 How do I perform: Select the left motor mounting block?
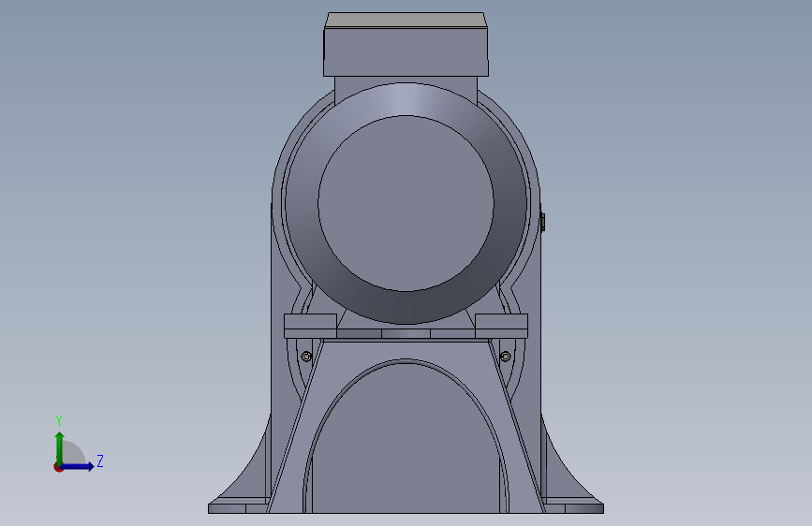[x=310, y=326]
